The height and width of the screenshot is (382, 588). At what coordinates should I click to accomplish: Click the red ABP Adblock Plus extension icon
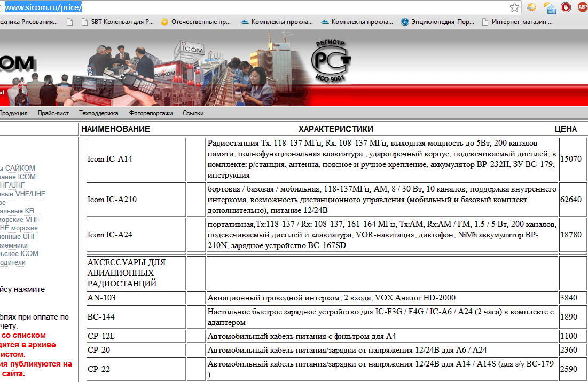pyautogui.click(x=581, y=7)
